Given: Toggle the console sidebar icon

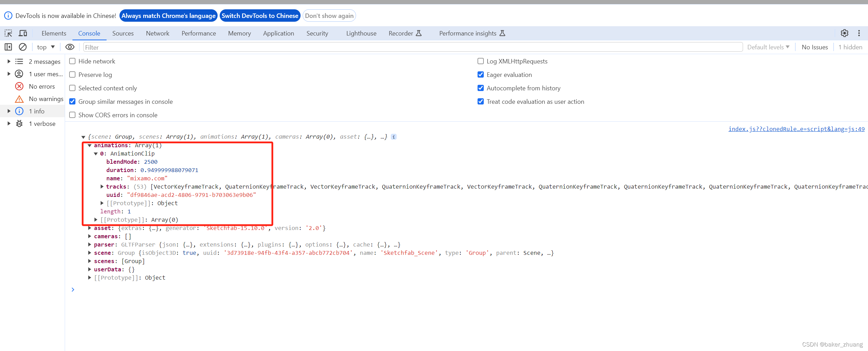Looking at the screenshot, I should (8, 47).
